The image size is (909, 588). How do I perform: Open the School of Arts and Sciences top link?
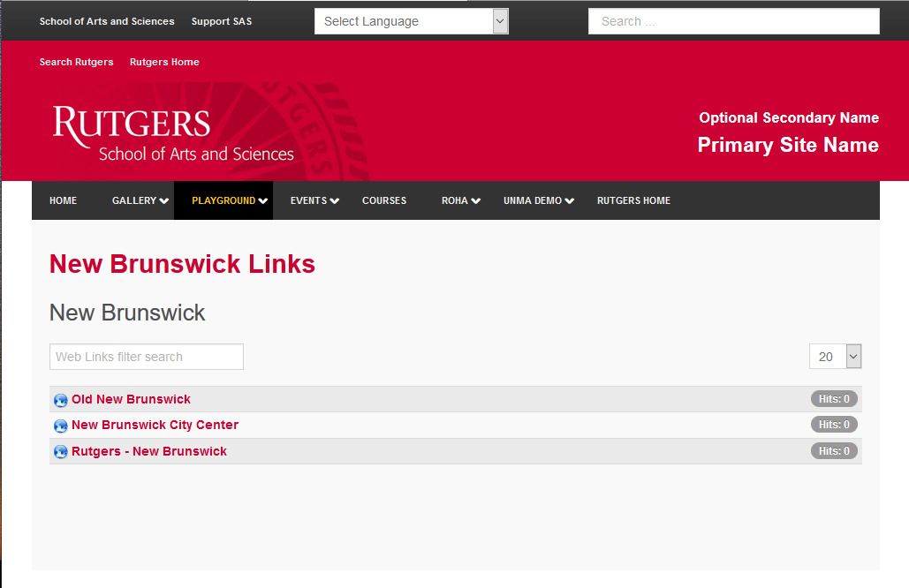point(107,21)
